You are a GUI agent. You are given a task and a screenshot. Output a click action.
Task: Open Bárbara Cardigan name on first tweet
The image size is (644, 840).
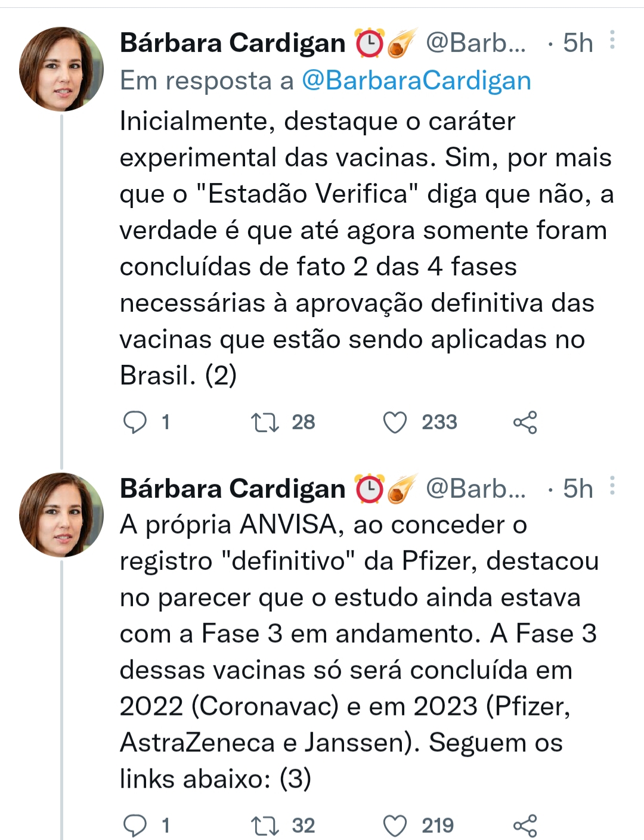233,43
